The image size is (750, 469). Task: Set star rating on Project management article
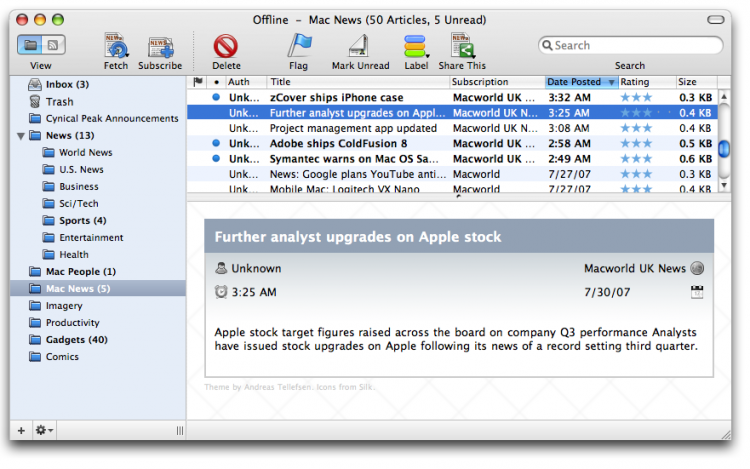(636, 128)
